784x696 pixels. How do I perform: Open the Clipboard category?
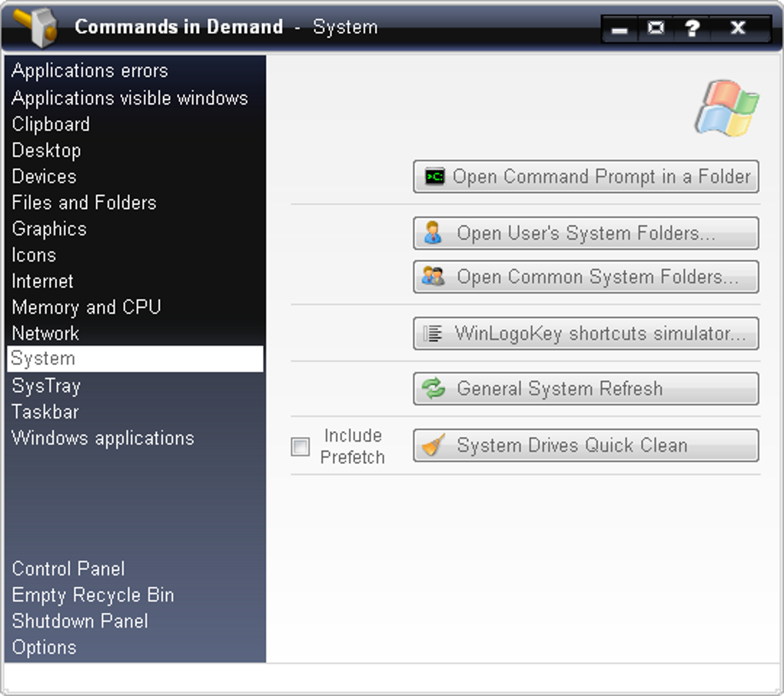coord(51,124)
